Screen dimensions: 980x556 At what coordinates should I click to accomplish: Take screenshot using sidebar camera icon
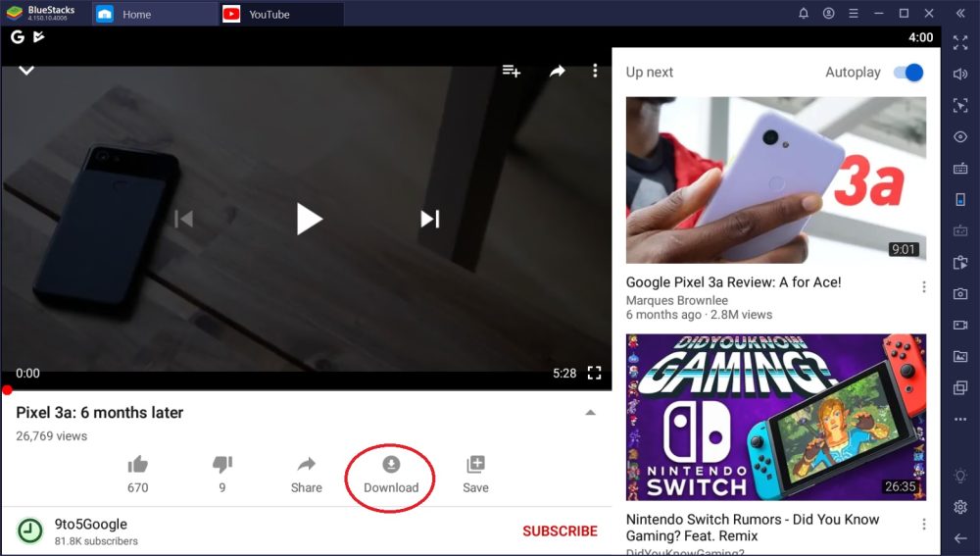point(960,293)
